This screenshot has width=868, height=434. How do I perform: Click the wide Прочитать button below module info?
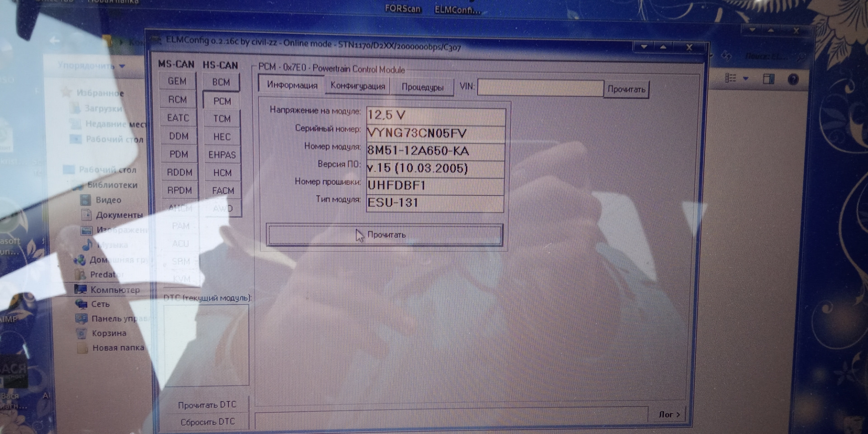point(384,235)
